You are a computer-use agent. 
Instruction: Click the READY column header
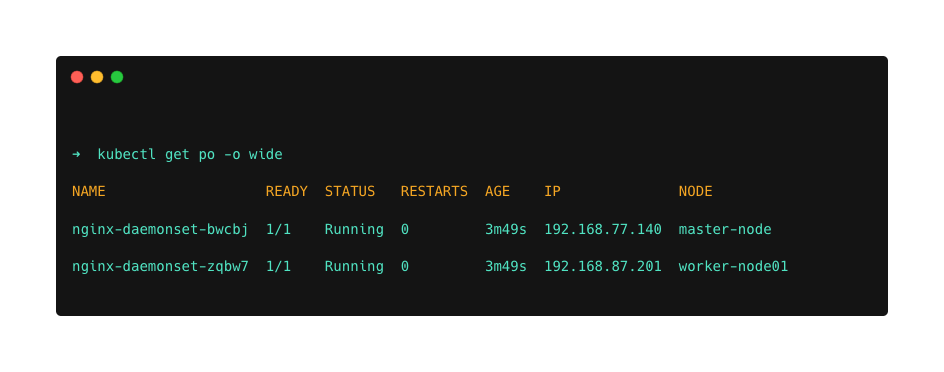(x=287, y=191)
